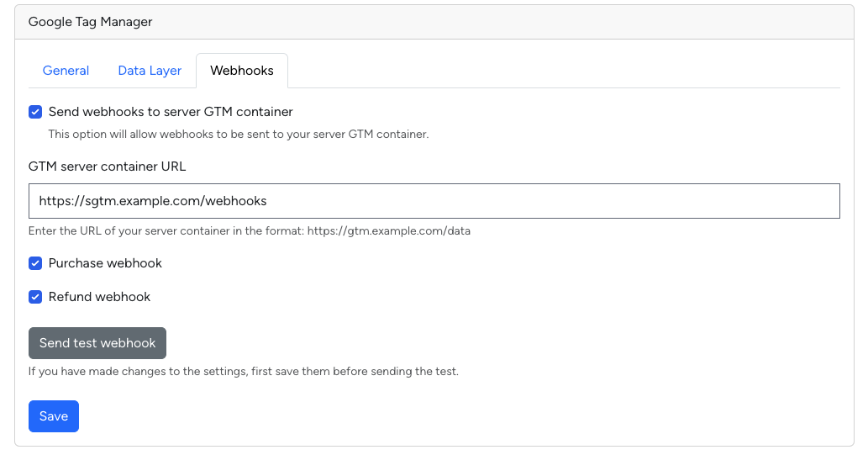Click the GTM server container URL label
This screenshot has width=868, height=455.
click(x=107, y=167)
